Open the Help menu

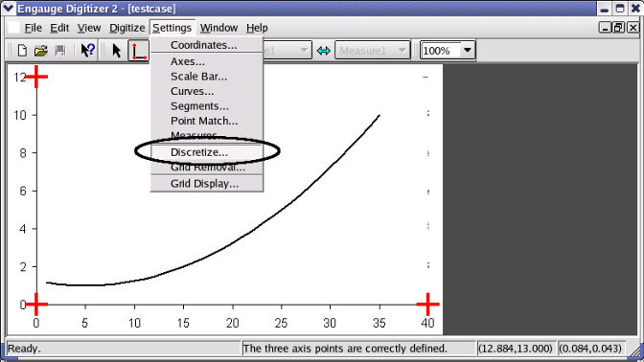tap(257, 28)
